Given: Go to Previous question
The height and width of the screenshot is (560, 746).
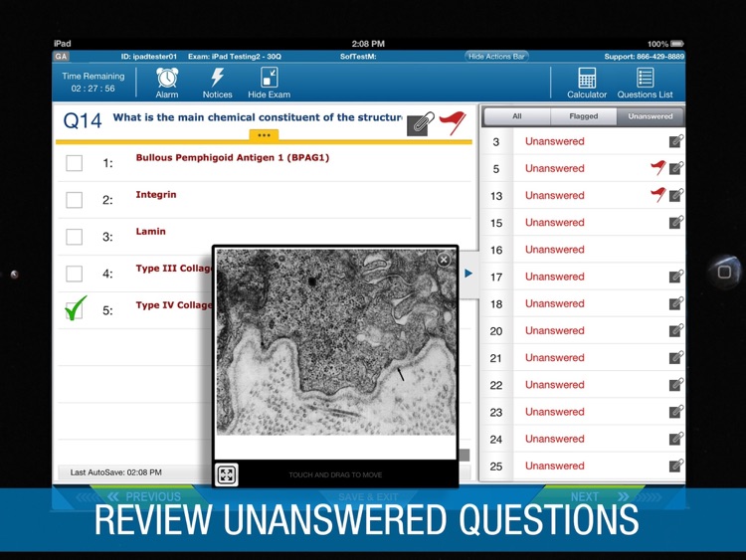Looking at the screenshot, I should tap(144, 496).
